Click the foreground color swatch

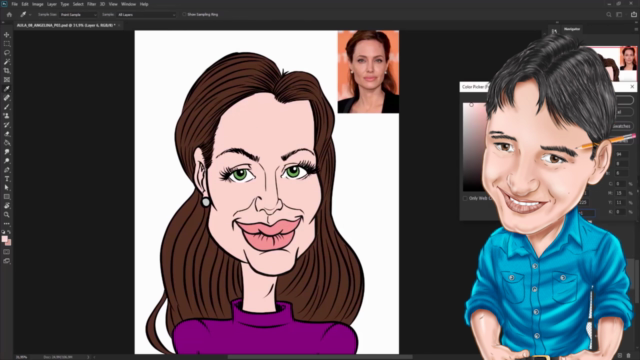(x=4, y=239)
